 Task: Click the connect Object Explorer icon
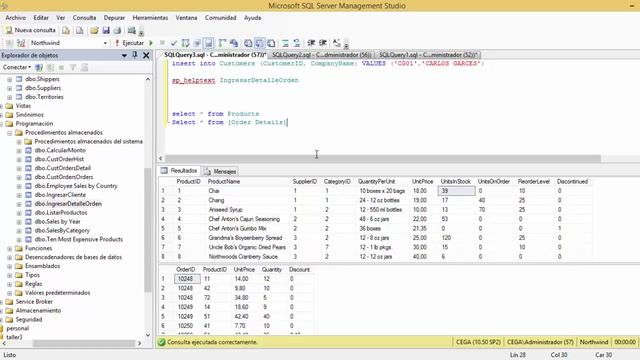[x=39, y=67]
